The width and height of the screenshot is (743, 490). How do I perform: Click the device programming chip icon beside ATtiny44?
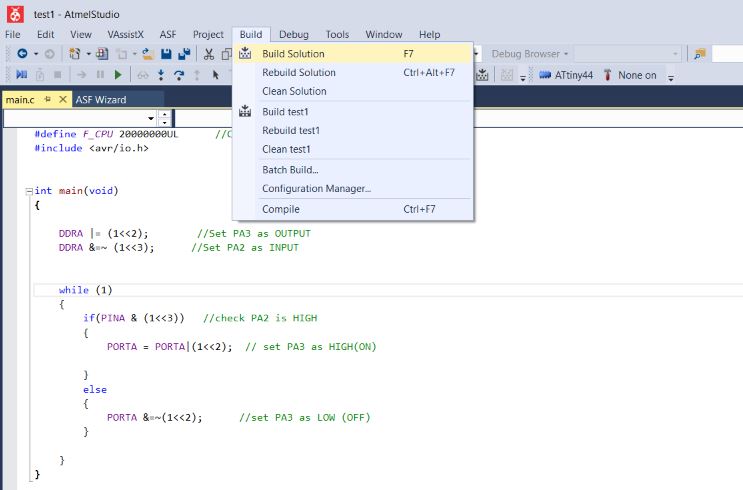(x=545, y=75)
